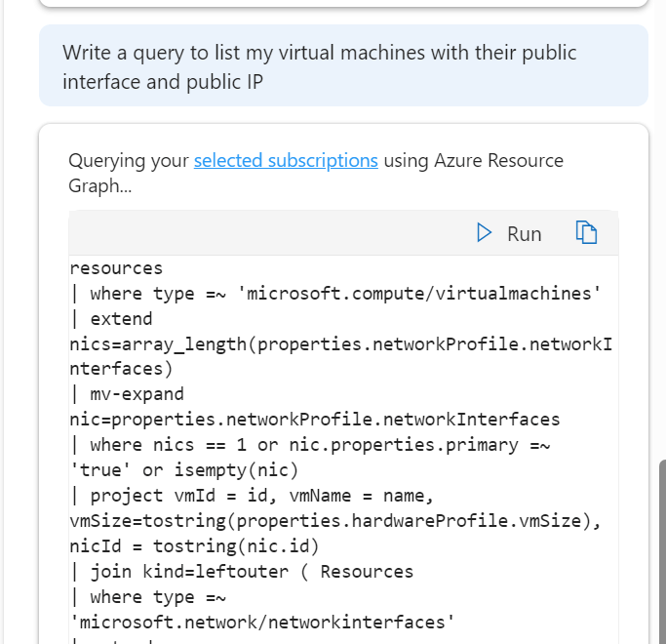
Task: Open the selected subscriptions link
Action: (286, 161)
